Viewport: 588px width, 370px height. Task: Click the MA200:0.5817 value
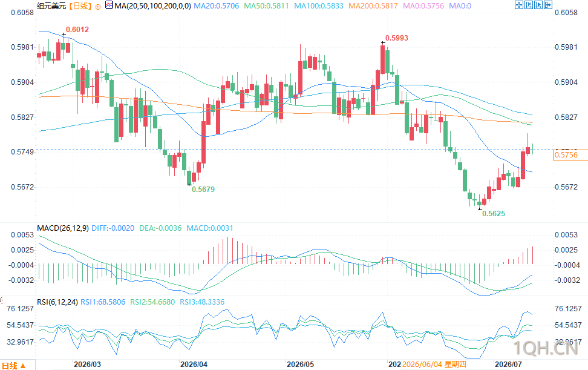(x=373, y=6)
